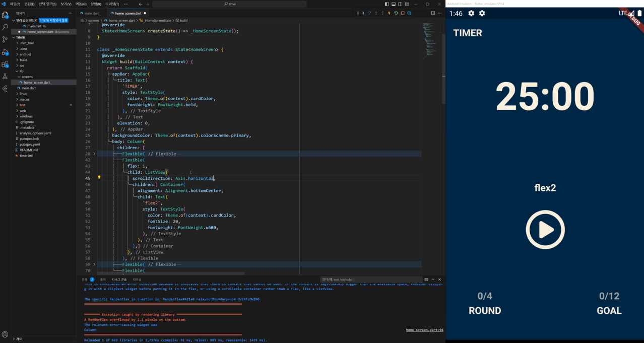
Task: Click the screens breadcrumb item
Action: [94, 21]
